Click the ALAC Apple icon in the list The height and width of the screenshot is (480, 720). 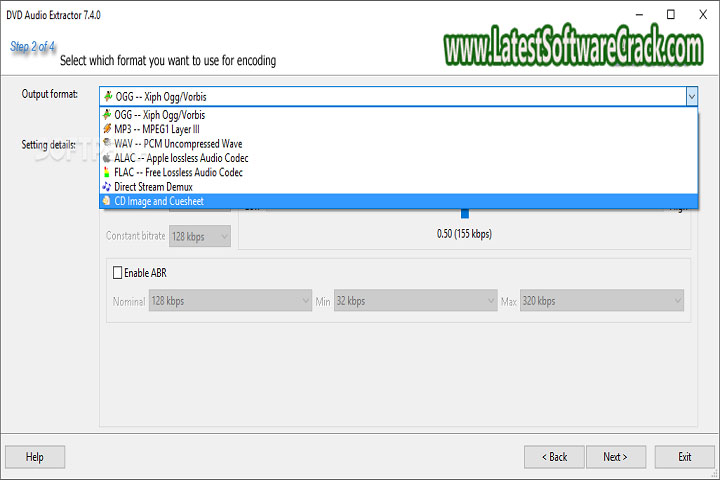click(x=107, y=158)
